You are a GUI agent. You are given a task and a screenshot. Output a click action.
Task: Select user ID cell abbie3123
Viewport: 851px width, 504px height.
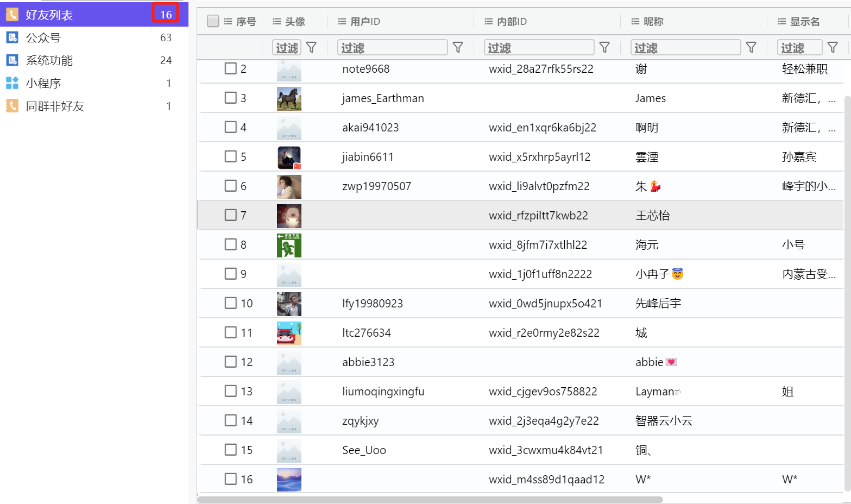coord(368,362)
